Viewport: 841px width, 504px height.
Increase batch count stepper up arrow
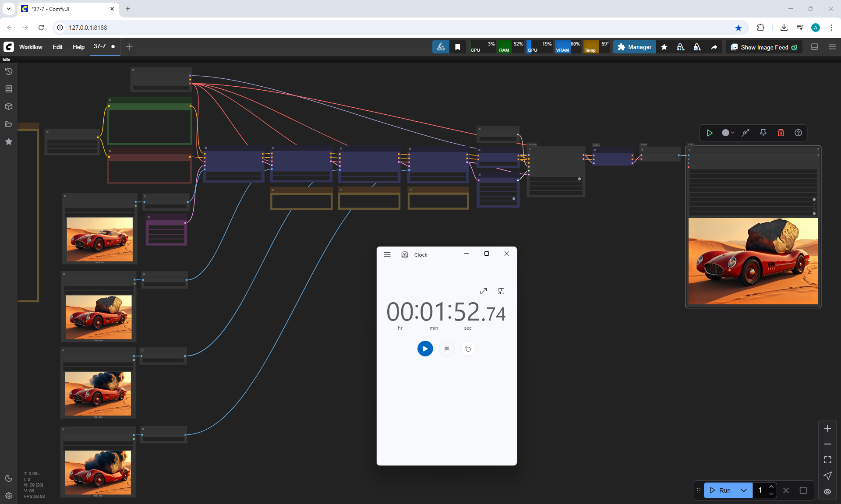click(x=771, y=487)
